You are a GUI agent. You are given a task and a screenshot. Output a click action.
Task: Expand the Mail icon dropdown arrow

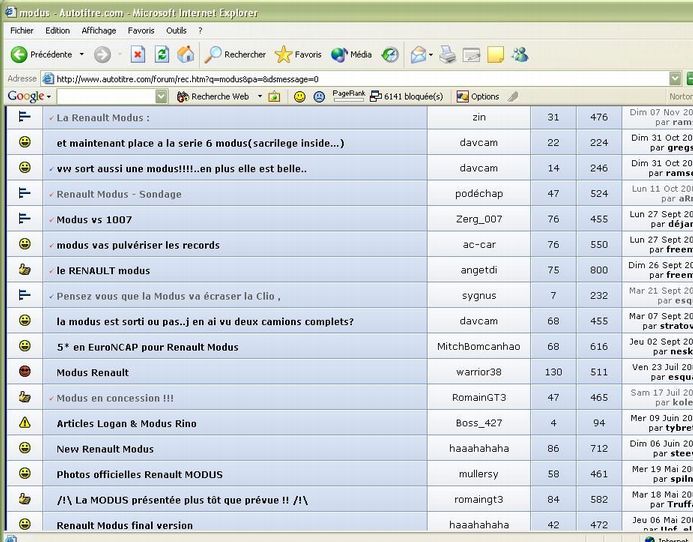[x=430, y=55]
